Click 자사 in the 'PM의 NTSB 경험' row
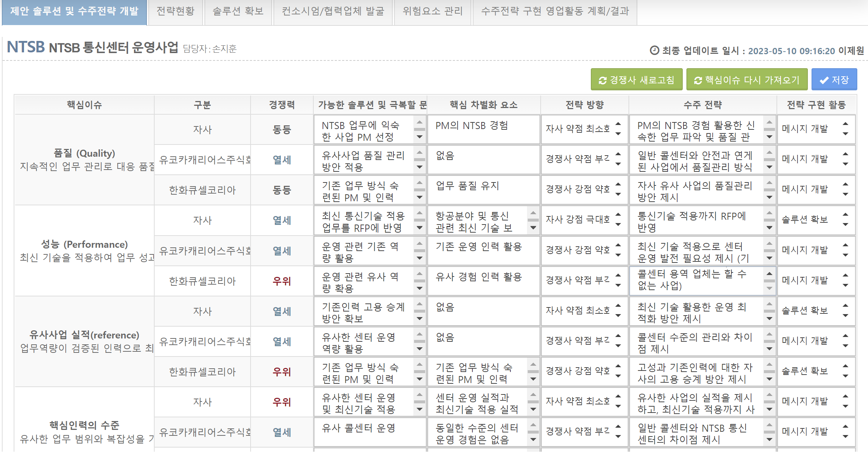Viewport: 868px width, 452px height. (202, 130)
